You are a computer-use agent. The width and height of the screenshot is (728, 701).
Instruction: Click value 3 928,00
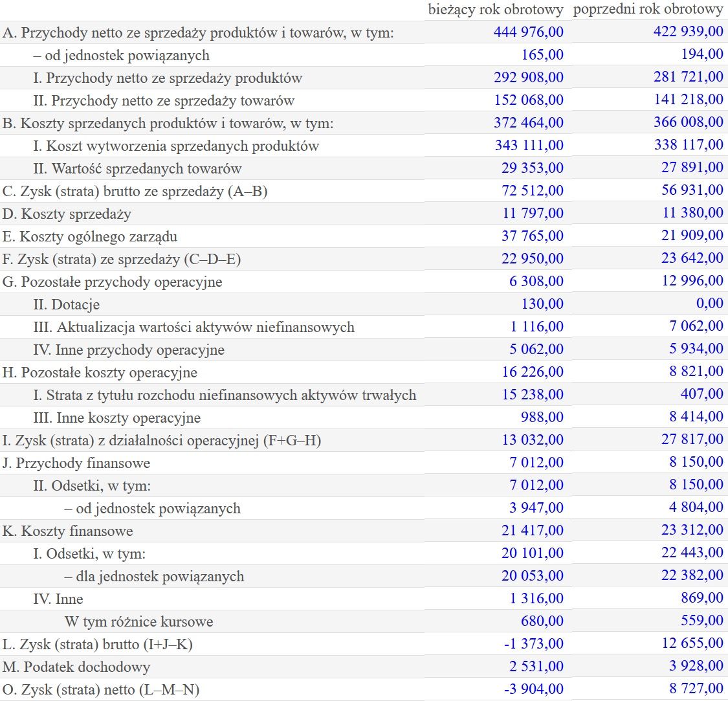tap(696, 666)
